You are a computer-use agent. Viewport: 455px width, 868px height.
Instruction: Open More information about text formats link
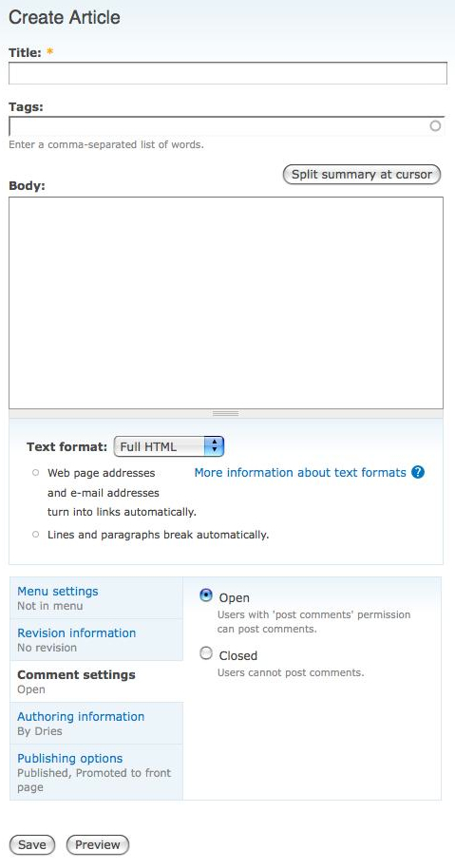click(300, 473)
